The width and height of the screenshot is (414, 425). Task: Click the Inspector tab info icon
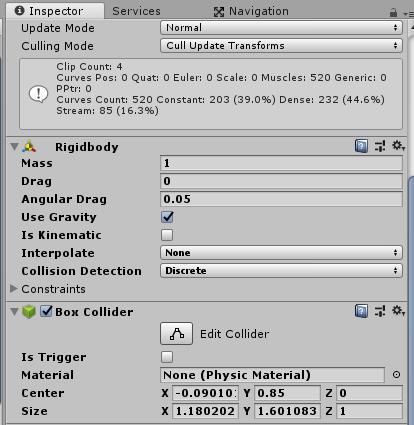point(20,11)
